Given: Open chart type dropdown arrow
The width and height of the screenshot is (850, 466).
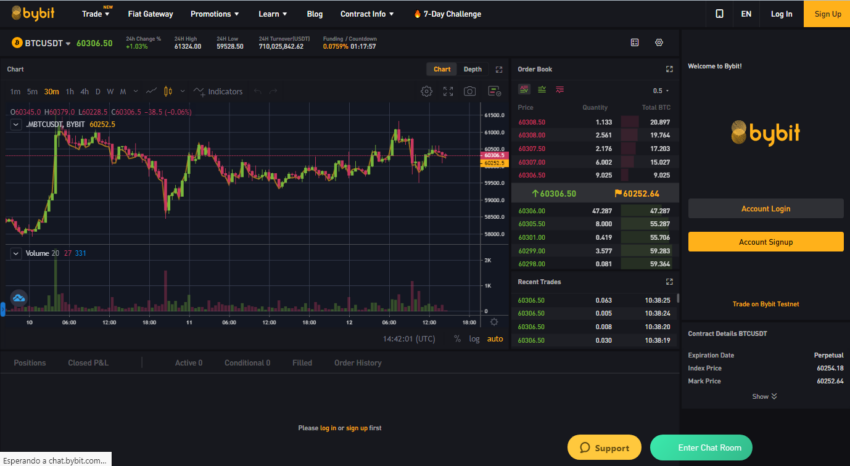Looking at the screenshot, I should coord(183,92).
